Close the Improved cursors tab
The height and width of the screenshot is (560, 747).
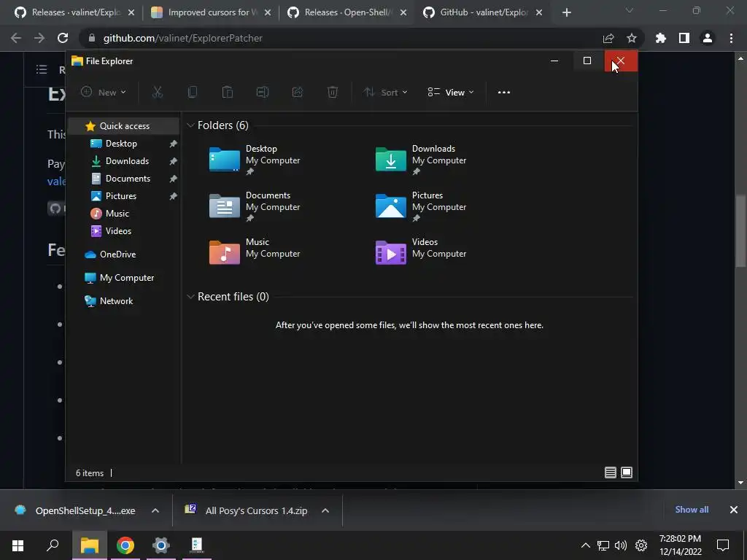267,13
